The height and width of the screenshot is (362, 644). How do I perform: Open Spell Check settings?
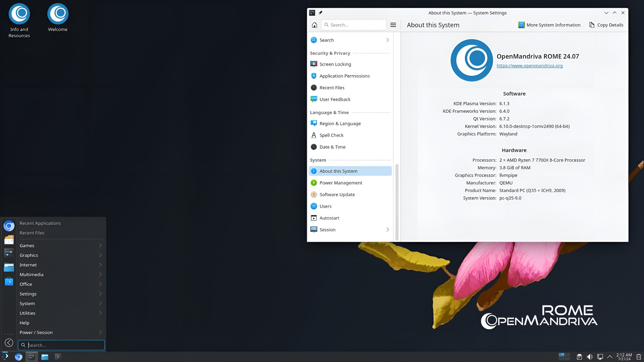[x=331, y=135]
